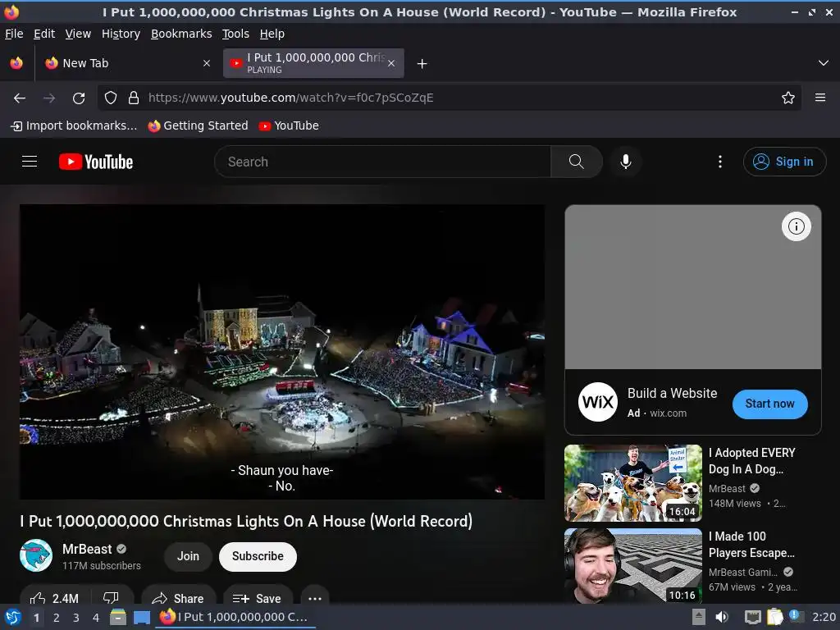List all tabs dropdown arrow
The width and height of the screenshot is (840, 630).
pos(823,63)
